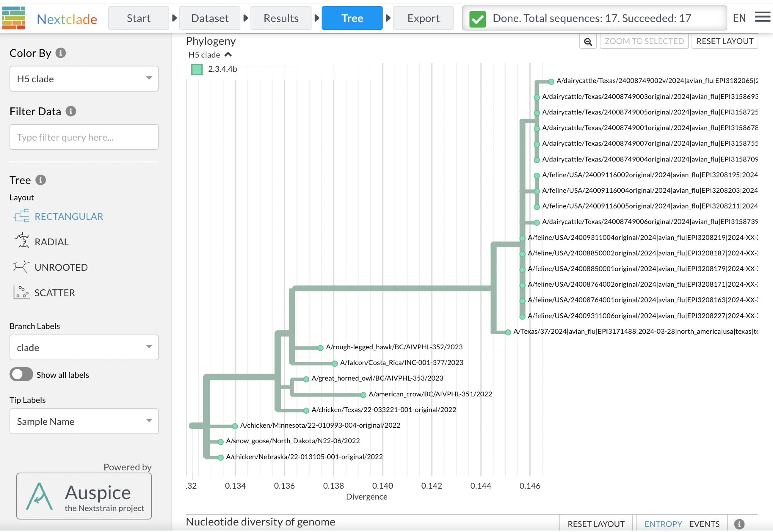The image size is (773, 532).
Task: Open the Color By H5 clade dropdown
Action: (x=84, y=79)
